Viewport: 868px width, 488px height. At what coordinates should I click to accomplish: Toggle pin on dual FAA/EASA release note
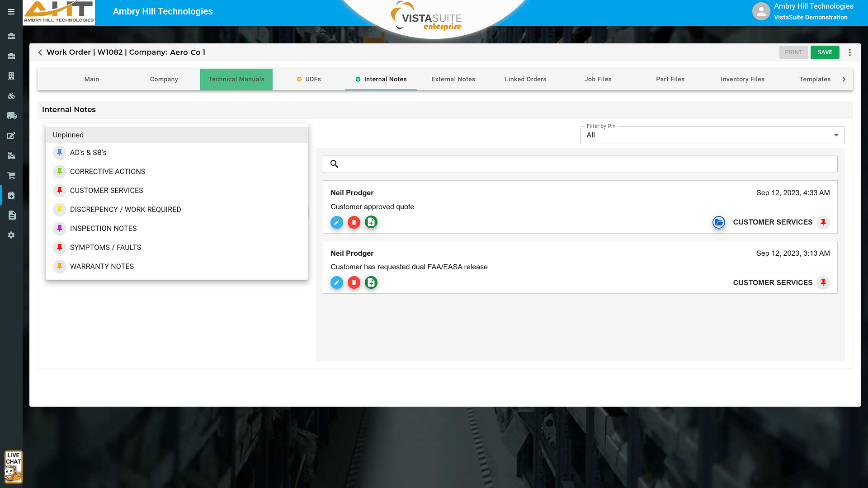pyautogui.click(x=823, y=283)
